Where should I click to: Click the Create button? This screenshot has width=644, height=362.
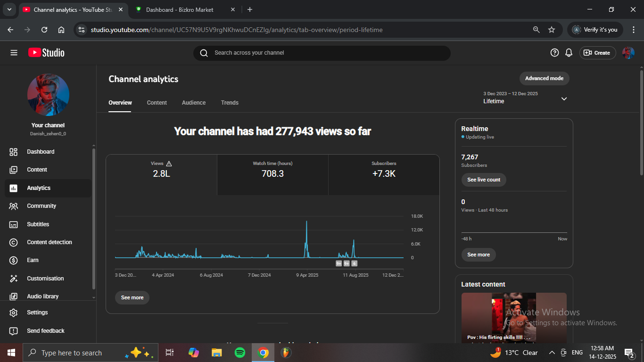(597, 53)
